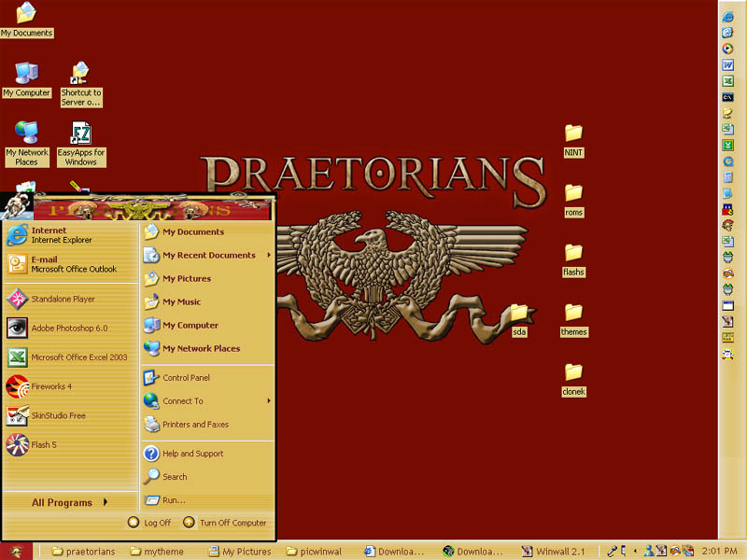This screenshot has height=560, width=747.
Task: Click the blank window icon in side toolbar
Action: click(727, 306)
